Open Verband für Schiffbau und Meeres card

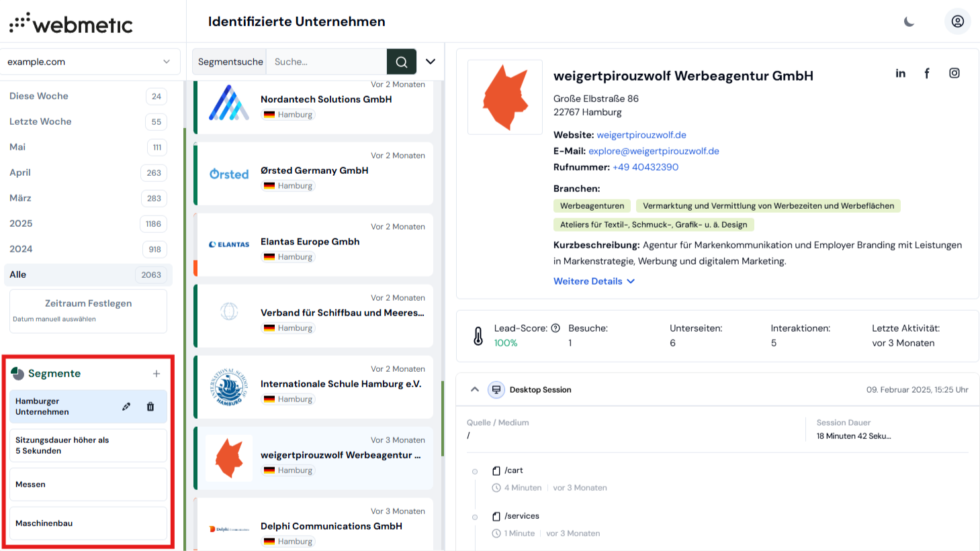click(x=313, y=316)
